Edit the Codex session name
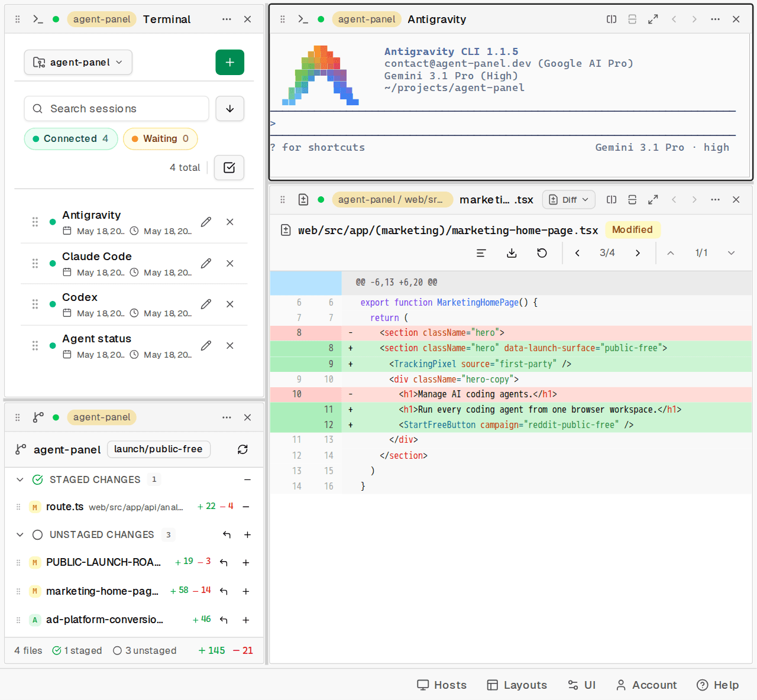Screen dimensions: 757x700 206,304
